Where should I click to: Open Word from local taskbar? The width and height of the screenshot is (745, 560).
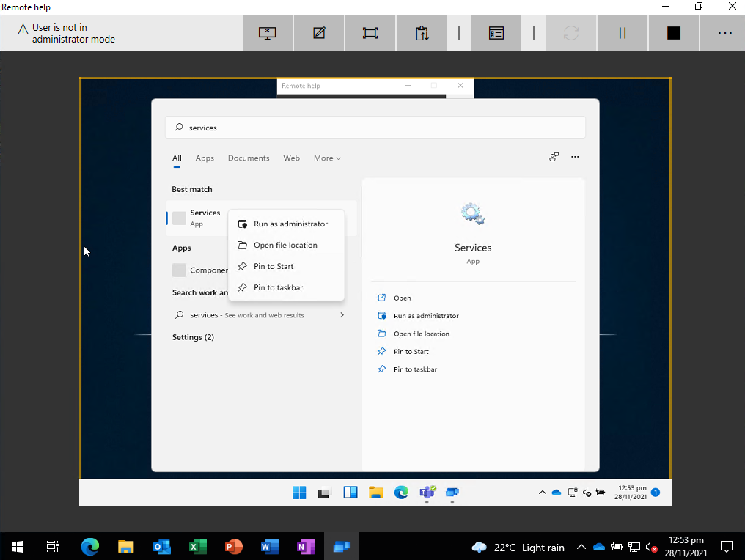click(x=269, y=547)
